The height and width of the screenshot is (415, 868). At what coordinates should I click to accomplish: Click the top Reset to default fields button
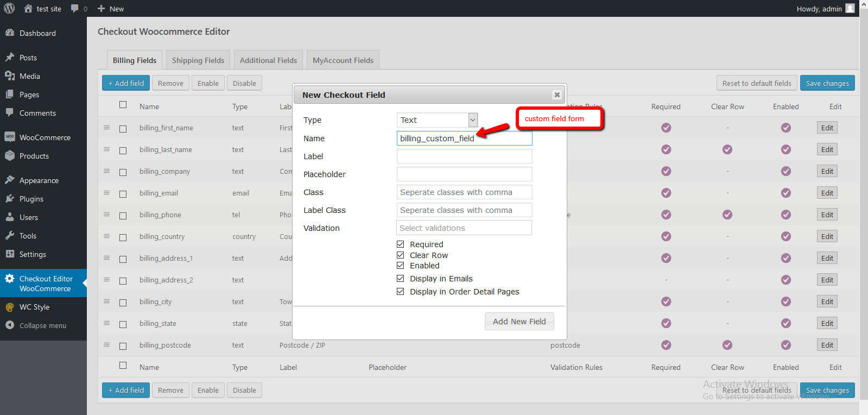(x=757, y=83)
